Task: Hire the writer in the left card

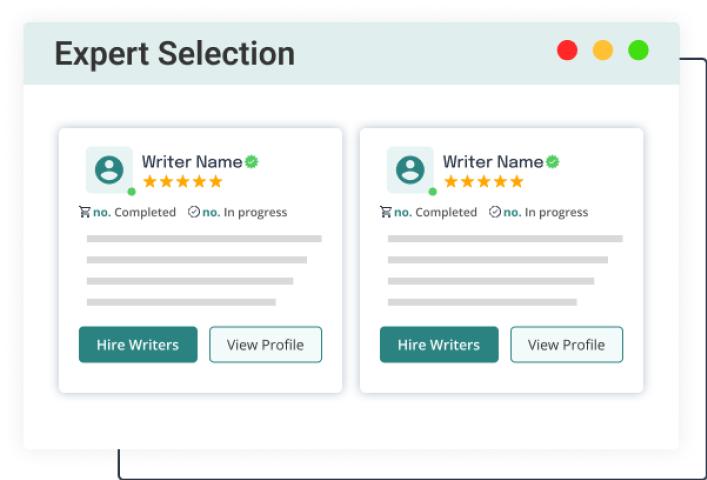Action: [138, 345]
